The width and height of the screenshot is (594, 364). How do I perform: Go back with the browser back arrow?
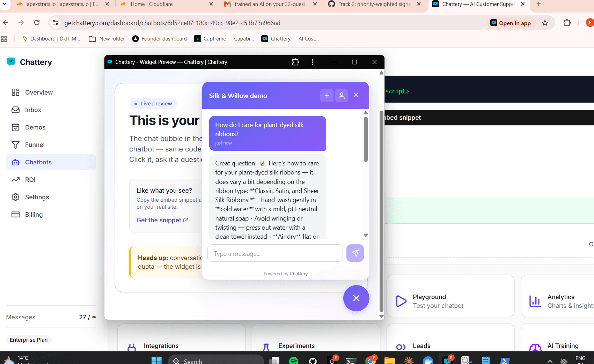click(x=6, y=23)
